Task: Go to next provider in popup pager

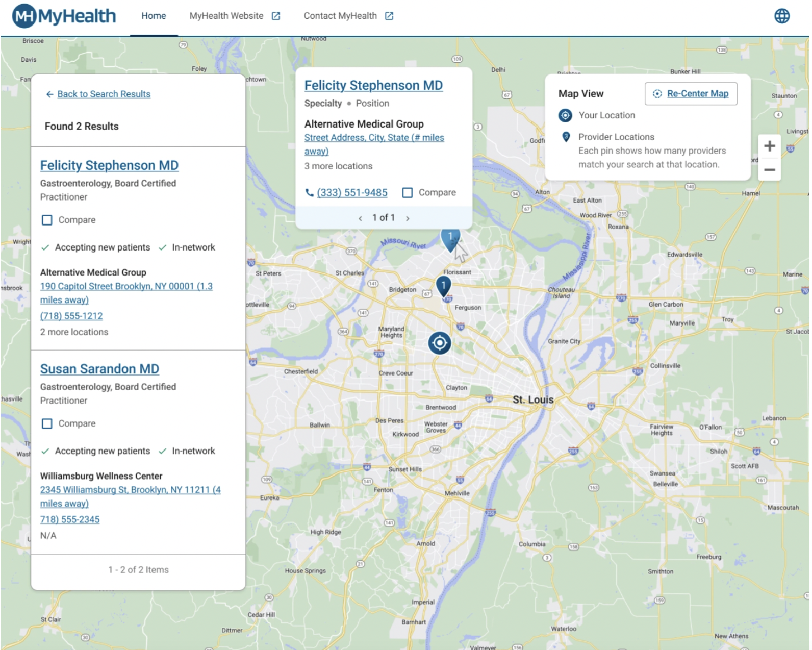Action: point(408,218)
